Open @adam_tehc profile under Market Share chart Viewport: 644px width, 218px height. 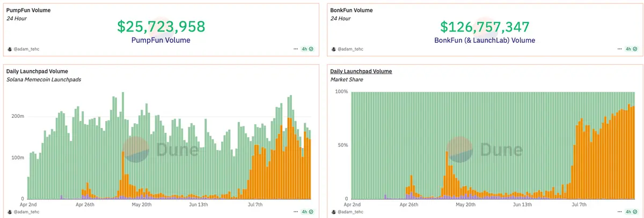[x=351, y=212]
